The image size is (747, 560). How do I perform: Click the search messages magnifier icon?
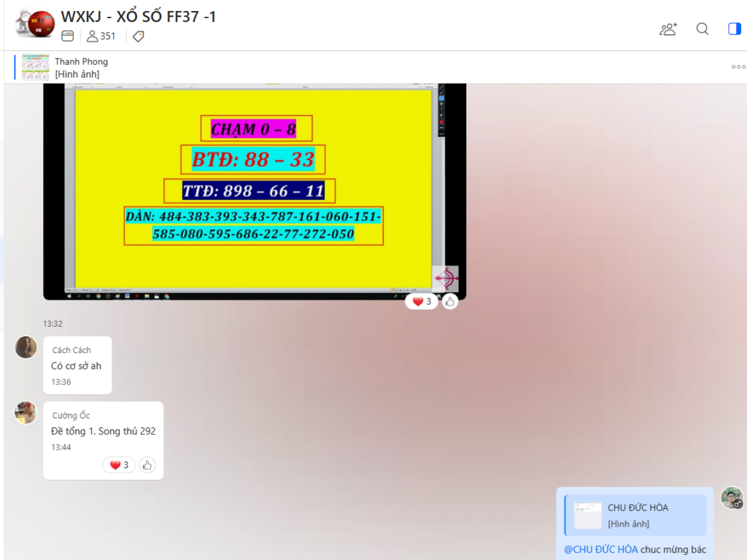(703, 28)
